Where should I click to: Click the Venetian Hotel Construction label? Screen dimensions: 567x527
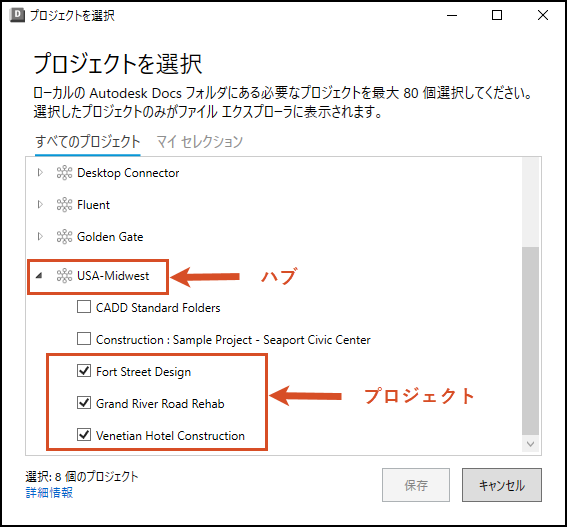(x=170, y=435)
